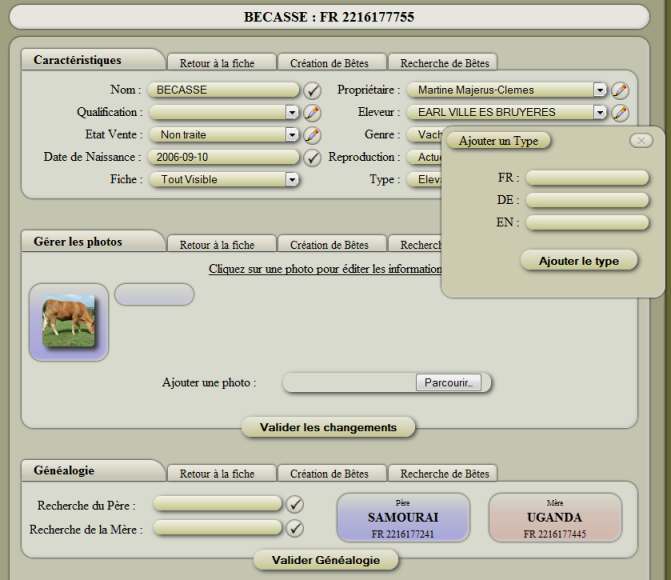
Task: Open the Propriétaire dropdown list
Action: coord(599,90)
